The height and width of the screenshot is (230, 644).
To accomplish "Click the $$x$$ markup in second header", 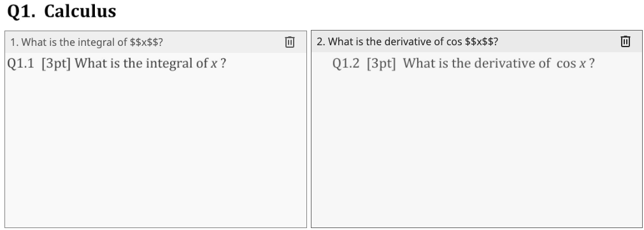I will pos(479,41).
